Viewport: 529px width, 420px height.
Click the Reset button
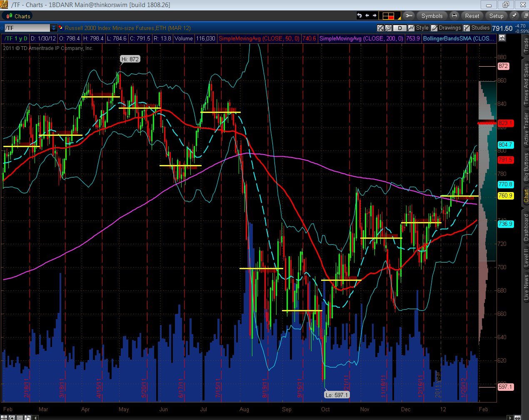click(x=472, y=16)
